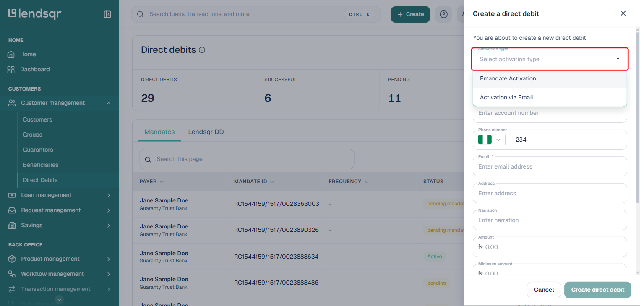Screen dimensions: 644x306
Task: Collapse the Customer management section
Action: (x=60, y=103)
